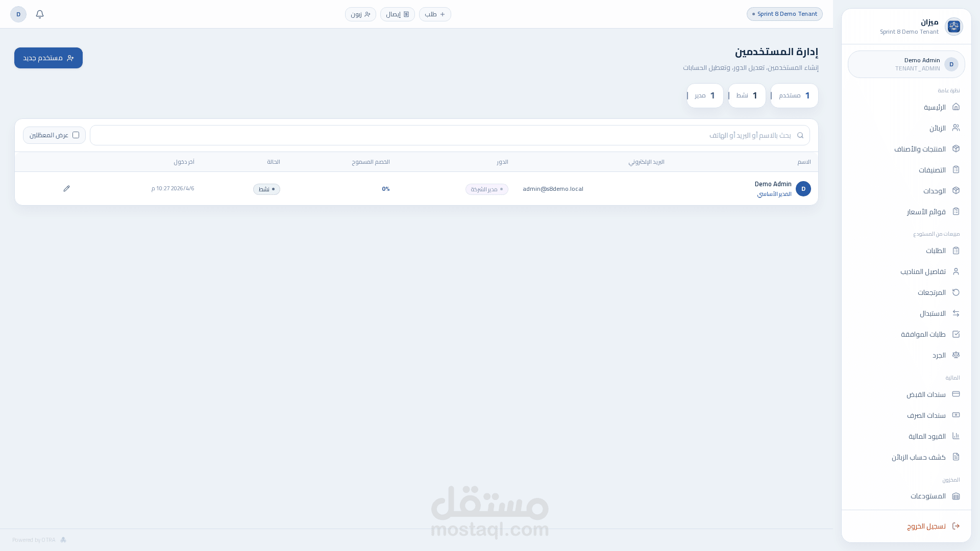980x551 pixels.
Task: Enable the عرض المعطلين checkbox
Action: click(x=76, y=135)
